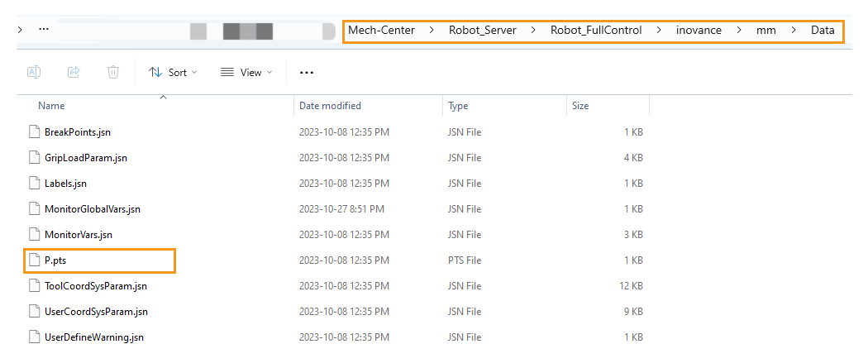This screenshot has width=868, height=363.
Task: Select MonitorGlobalVars.jsn file
Action: (92, 209)
